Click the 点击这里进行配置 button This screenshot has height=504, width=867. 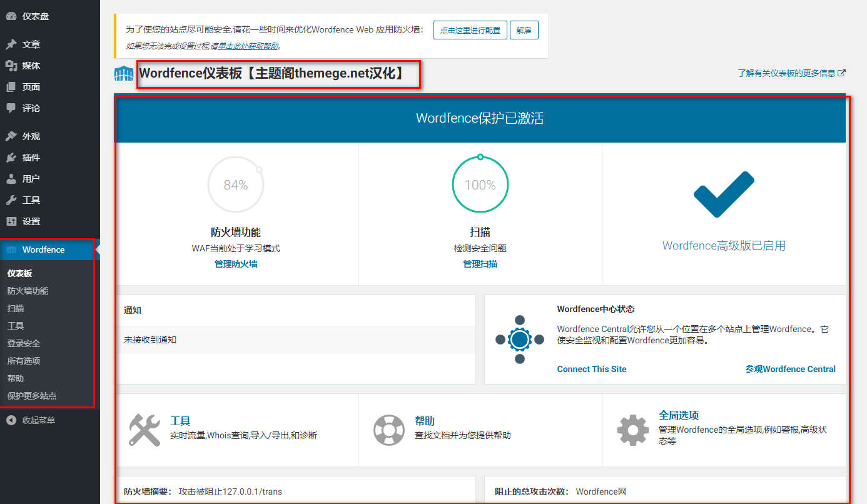click(470, 30)
